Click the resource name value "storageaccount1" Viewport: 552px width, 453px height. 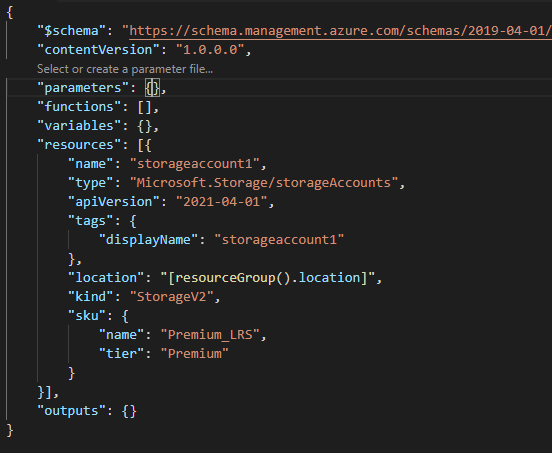point(195,164)
